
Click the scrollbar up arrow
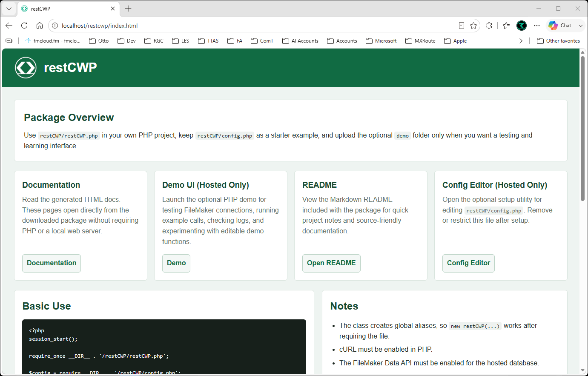pyautogui.click(x=583, y=52)
